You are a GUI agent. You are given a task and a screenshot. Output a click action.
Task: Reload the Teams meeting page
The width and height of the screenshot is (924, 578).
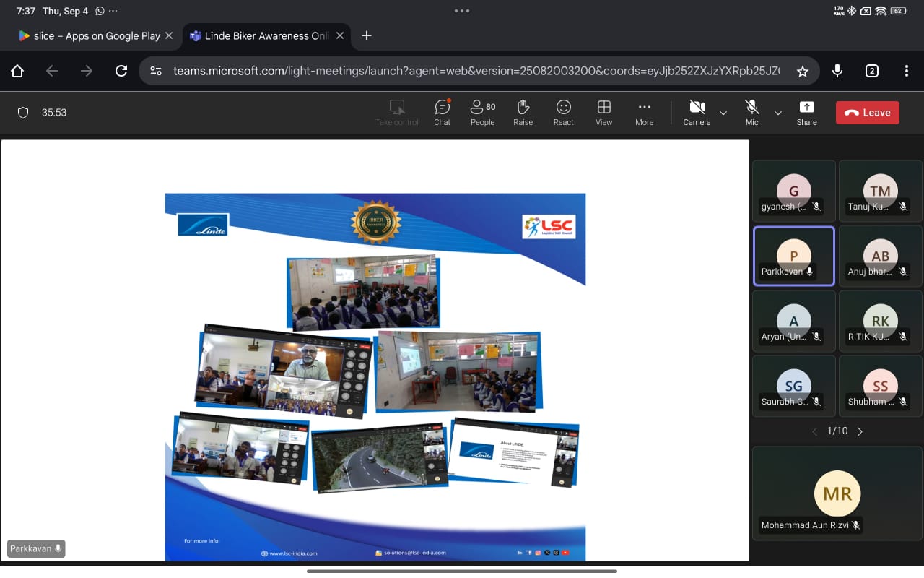click(x=121, y=71)
